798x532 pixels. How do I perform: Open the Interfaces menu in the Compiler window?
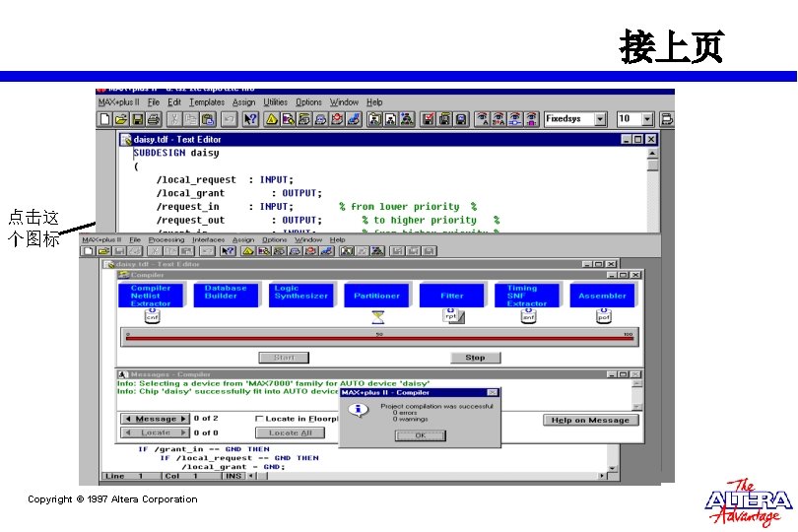coord(208,239)
